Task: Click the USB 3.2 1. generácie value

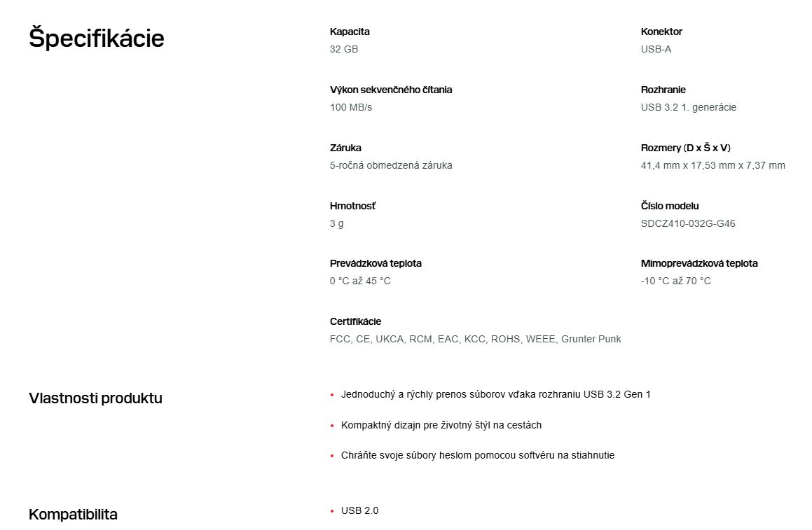Action: 688,107
